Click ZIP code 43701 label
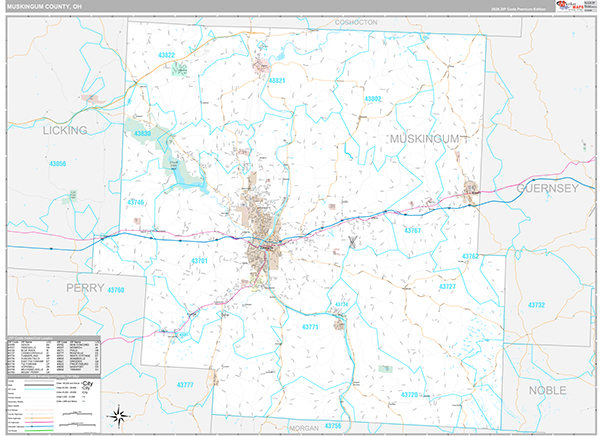 click(199, 261)
